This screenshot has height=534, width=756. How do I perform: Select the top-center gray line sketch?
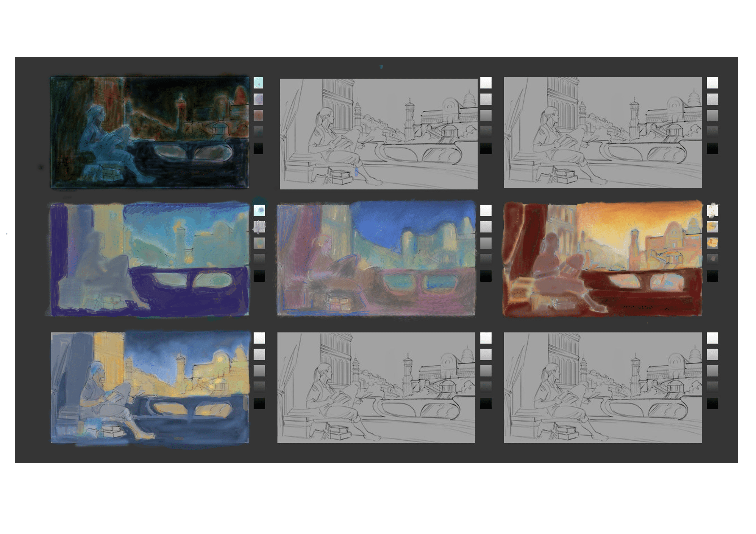(378, 133)
